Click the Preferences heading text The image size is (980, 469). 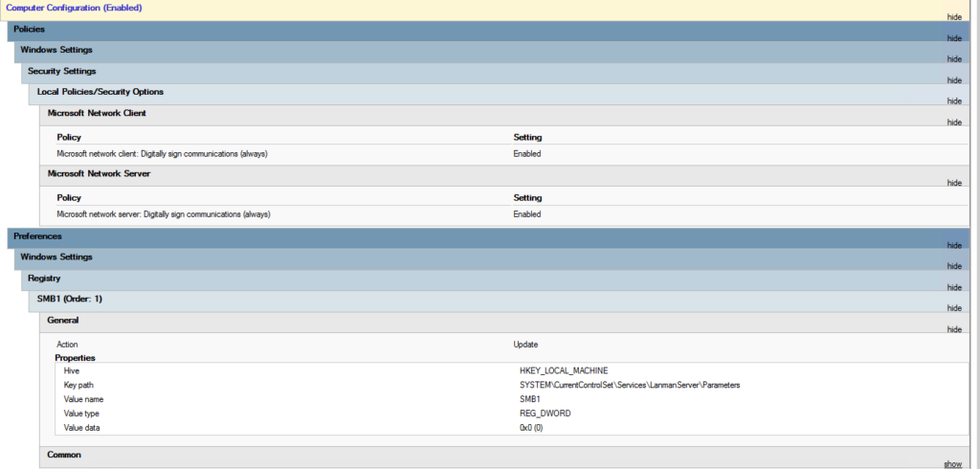pos(37,235)
